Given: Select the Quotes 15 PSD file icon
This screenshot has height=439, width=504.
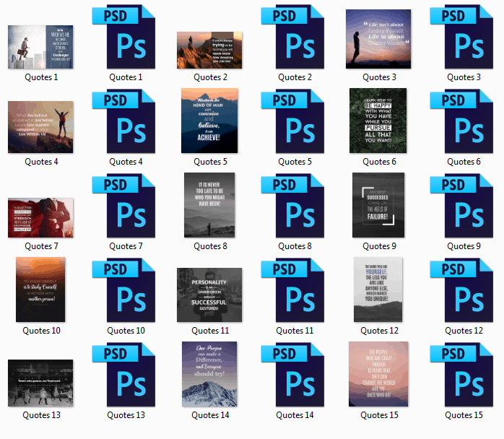Looking at the screenshot, I should pos(461,375).
